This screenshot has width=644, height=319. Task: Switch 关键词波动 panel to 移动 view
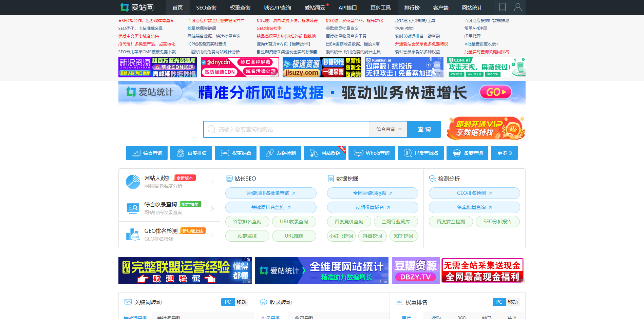click(x=242, y=302)
